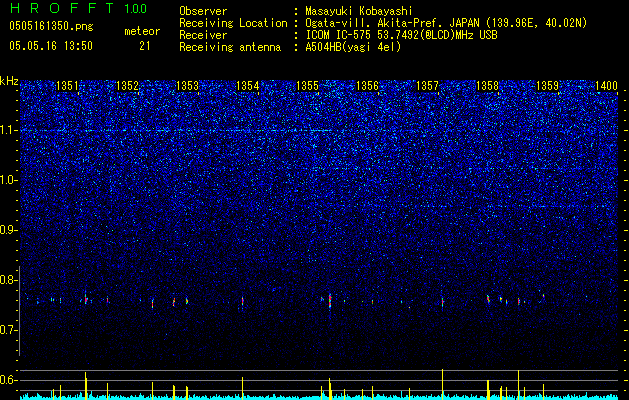Viewport: 629px width, 400px height.
Task: Click the Receiving antenna label
Action: [230, 47]
